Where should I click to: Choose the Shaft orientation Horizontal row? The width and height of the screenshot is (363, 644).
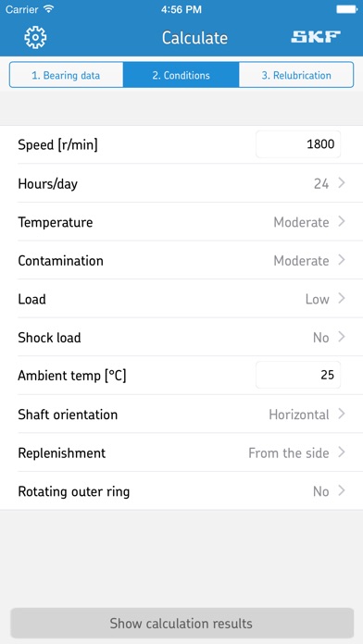pos(181,414)
